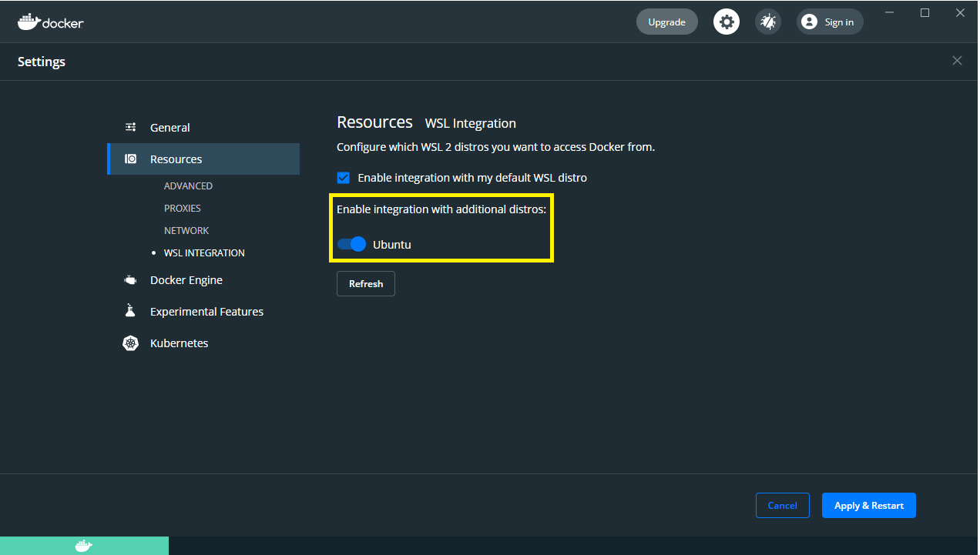
Task: Uncheck Enable integration with default WSL distro
Action: pyautogui.click(x=344, y=178)
